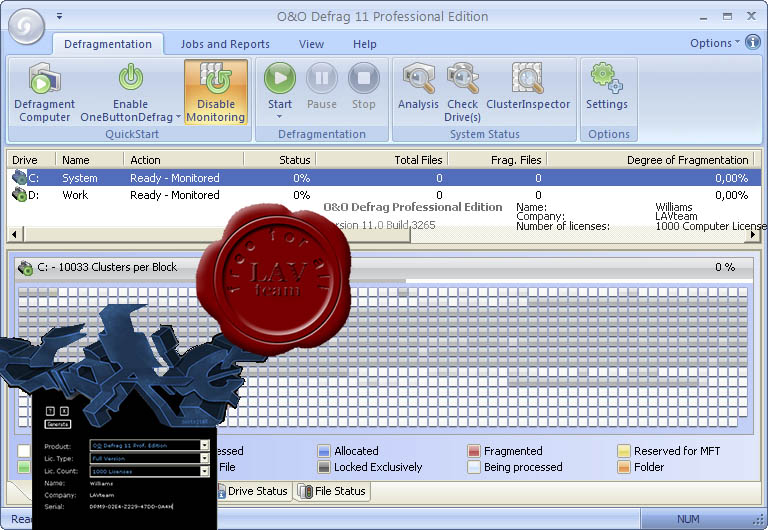Click the drive list right scroll arrow
Image resolution: width=768 pixels, height=530 pixels.
(753, 234)
